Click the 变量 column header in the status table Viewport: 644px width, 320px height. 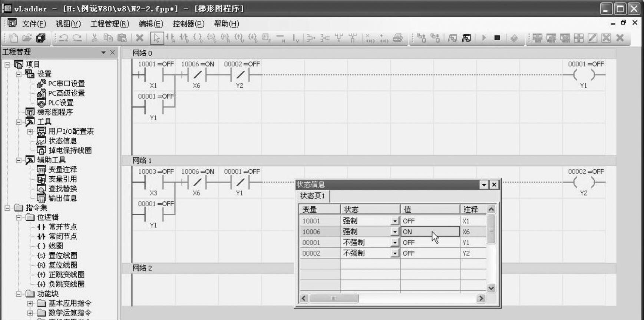pyautogui.click(x=320, y=209)
